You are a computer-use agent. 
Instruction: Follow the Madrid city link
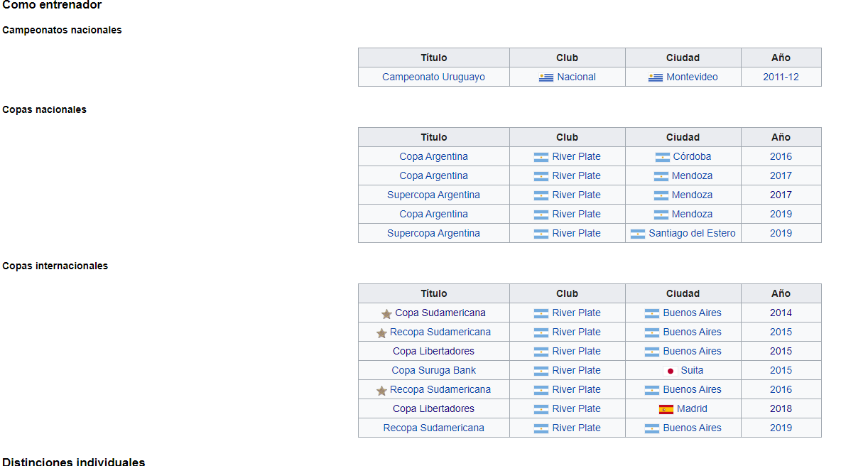pyautogui.click(x=692, y=408)
